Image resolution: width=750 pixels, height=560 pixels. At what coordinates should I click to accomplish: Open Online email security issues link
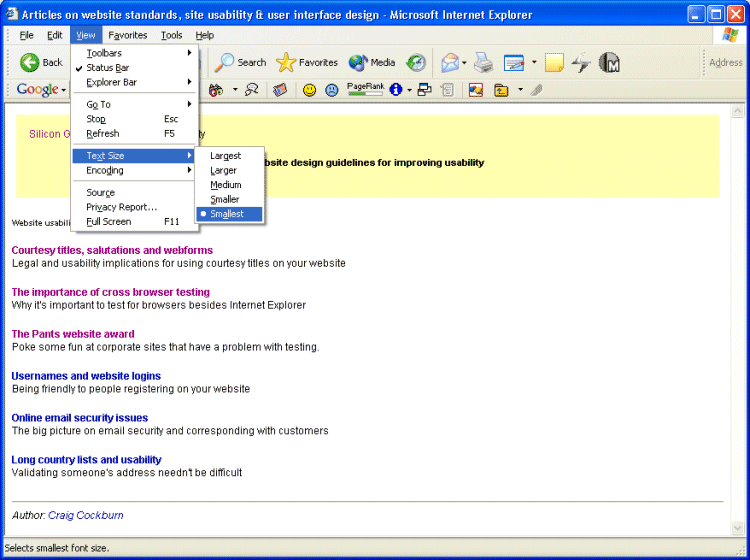point(80,417)
